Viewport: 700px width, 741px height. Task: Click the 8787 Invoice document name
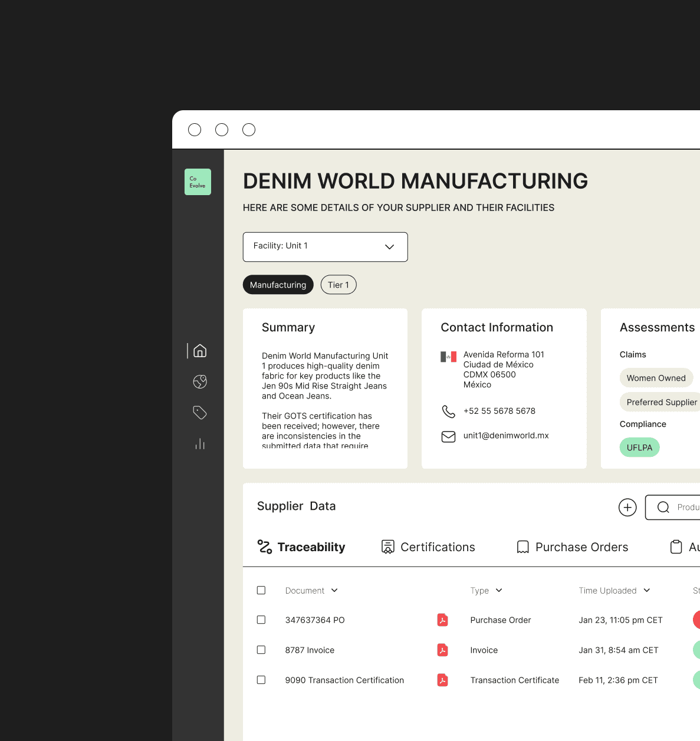coord(310,650)
